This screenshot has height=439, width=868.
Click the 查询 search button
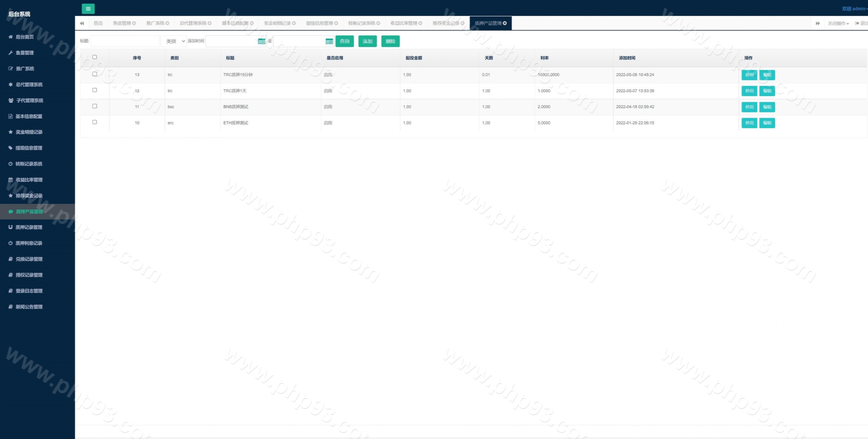point(344,41)
